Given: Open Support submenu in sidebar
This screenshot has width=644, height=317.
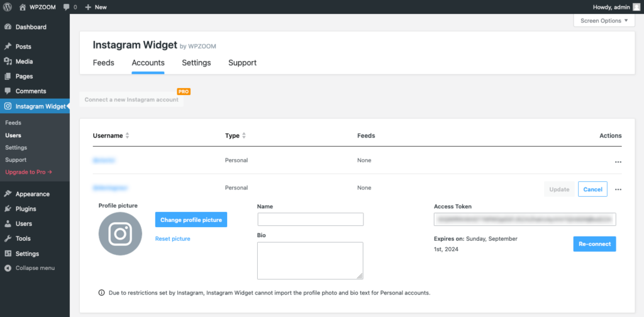Looking at the screenshot, I should [x=16, y=160].
